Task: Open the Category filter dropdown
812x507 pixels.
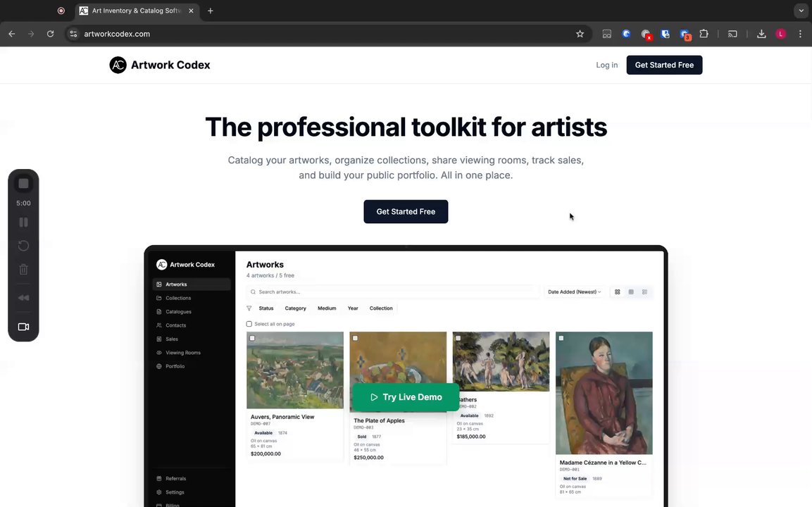Action: click(295, 308)
